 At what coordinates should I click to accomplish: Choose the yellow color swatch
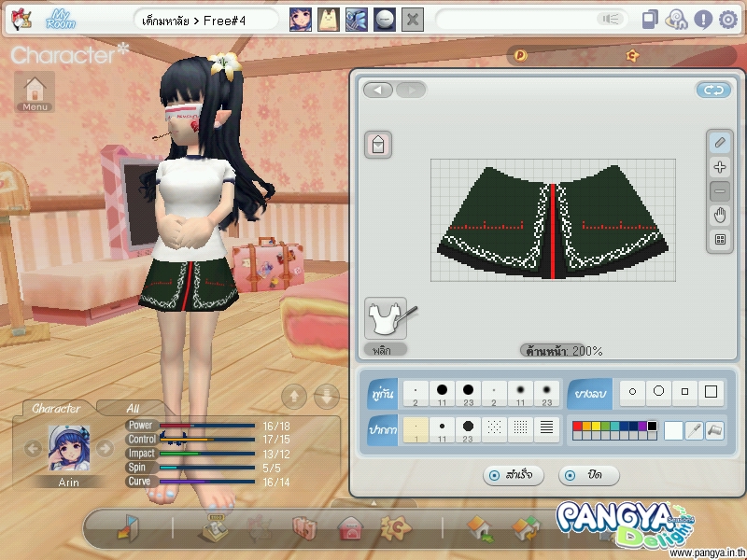pos(596,427)
